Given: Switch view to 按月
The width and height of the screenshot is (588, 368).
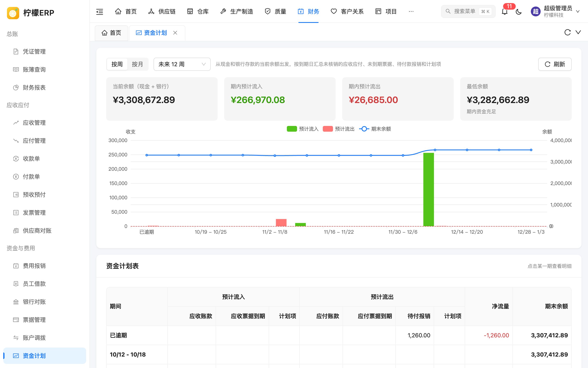Looking at the screenshot, I should 137,64.
